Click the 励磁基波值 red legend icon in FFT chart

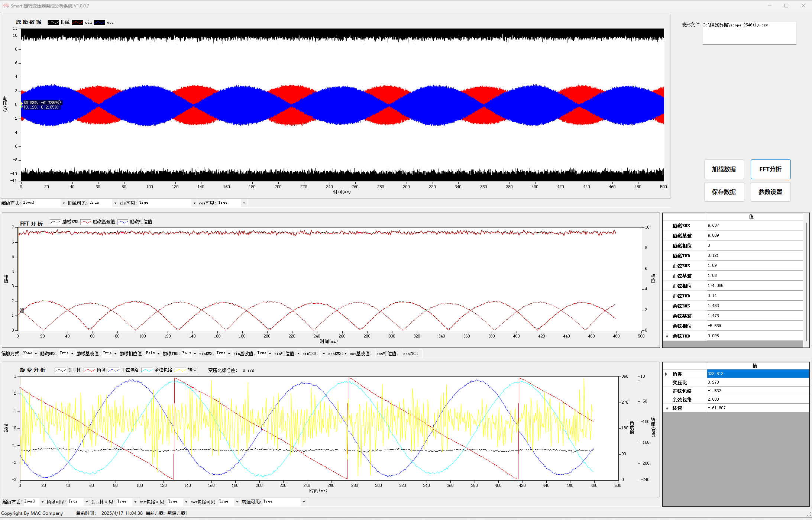(85, 222)
